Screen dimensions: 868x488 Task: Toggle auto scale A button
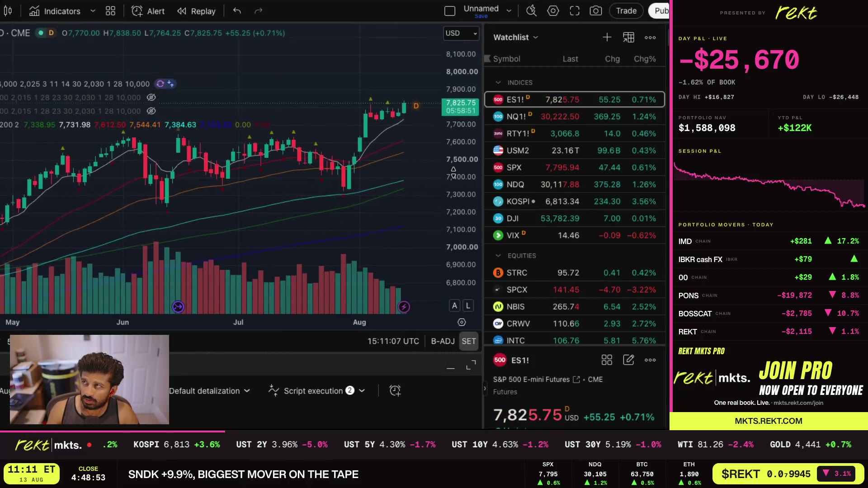coord(454,305)
